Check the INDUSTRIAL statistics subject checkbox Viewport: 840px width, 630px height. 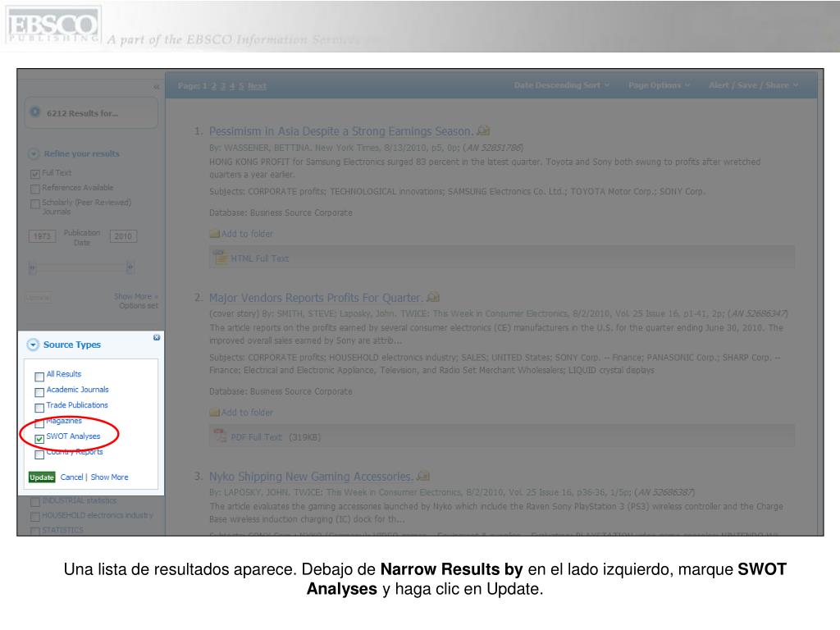(x=34, y=502)
